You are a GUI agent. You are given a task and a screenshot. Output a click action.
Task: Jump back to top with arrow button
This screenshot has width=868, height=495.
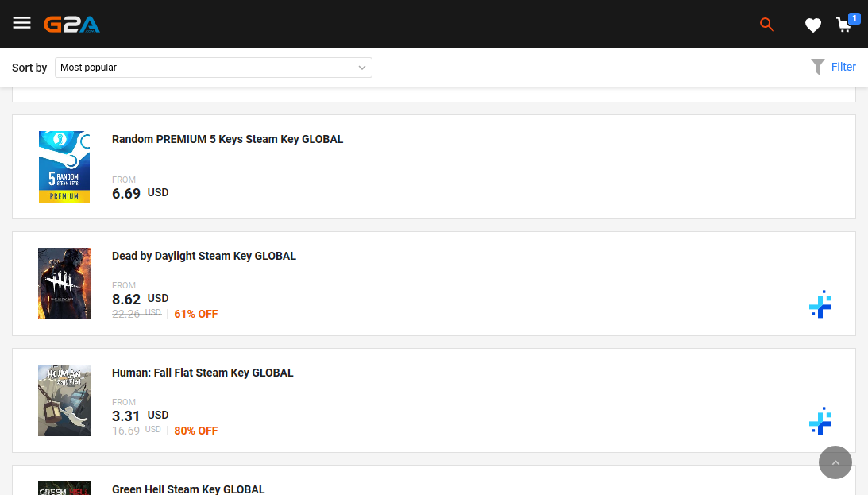click(835, 462)
